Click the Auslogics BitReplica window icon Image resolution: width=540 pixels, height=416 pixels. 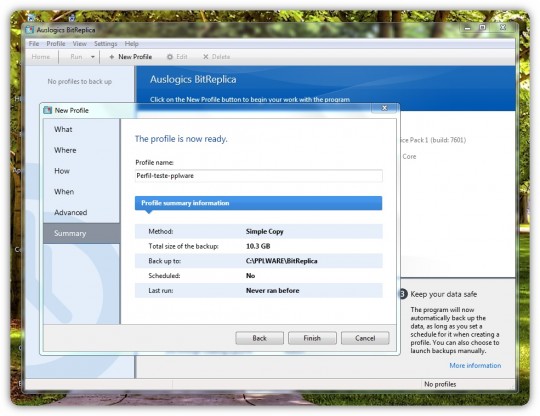click(30, 30)
